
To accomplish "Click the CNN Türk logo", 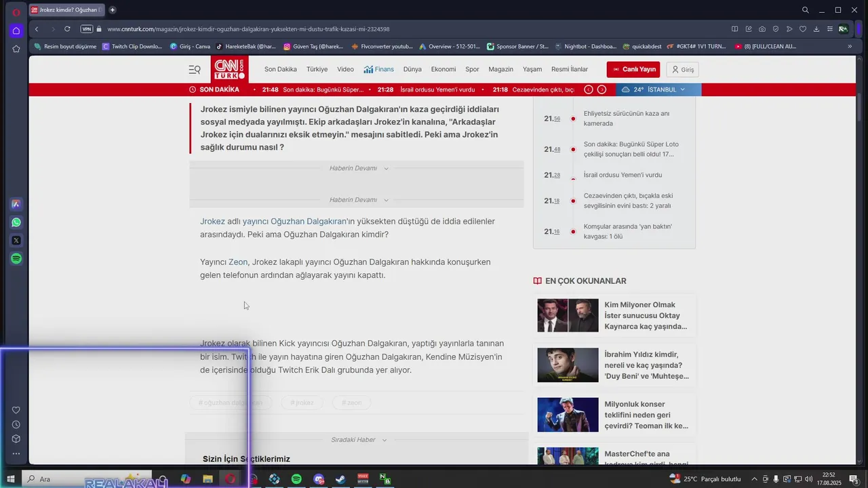I will [230, 69].
